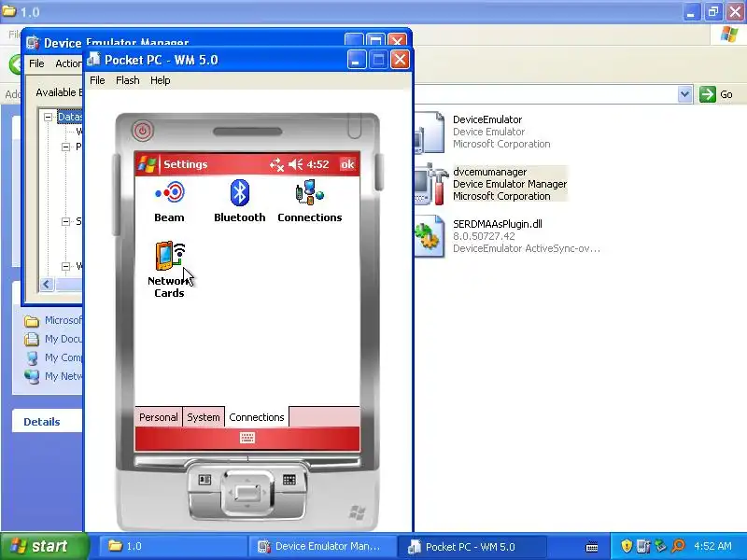Image resolution: width=747 pixels, height=560 pixels.
Task: Click Pocket PC - WM 5.0 taskbar button
Action: [472, 546]
